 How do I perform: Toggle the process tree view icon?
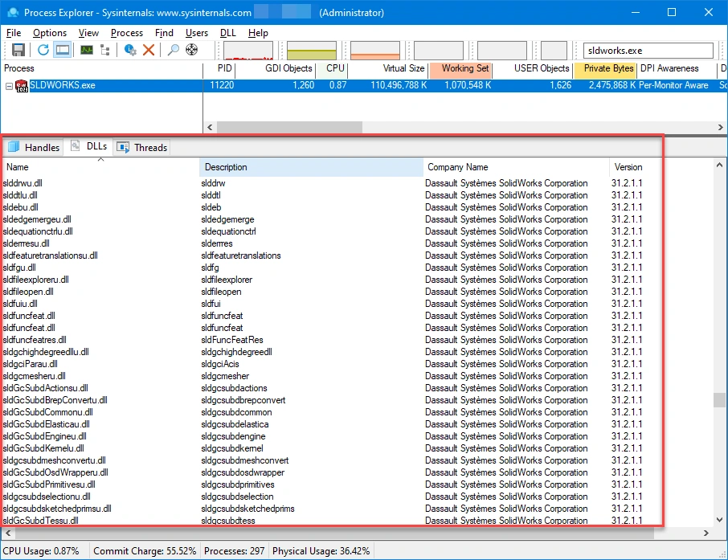click(105, 50)
